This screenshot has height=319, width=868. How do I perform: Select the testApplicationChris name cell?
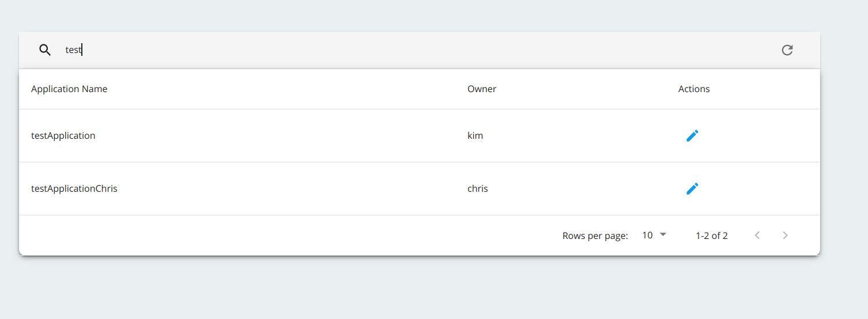(x=74, y=189)
